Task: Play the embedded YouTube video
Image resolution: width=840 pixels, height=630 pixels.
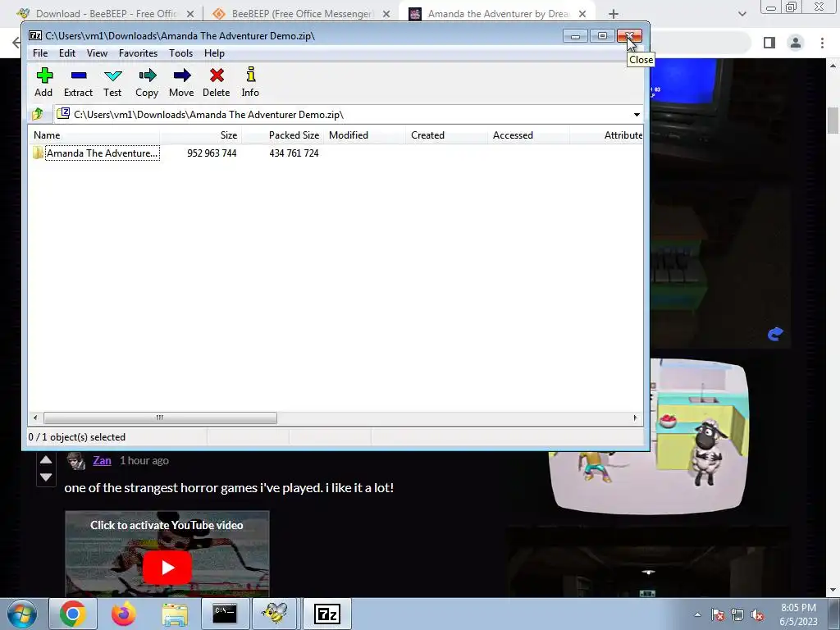Action: [x=167, y=568]
